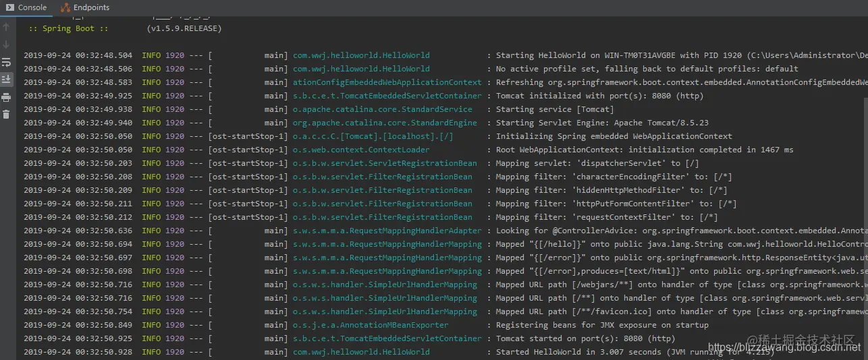This screenshot has height=360, width=868.
Task: Clear console with the trash icon
Action: 7,114
